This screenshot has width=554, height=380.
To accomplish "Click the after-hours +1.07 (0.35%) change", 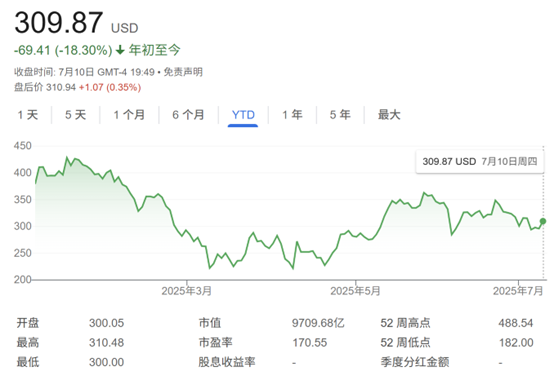I will pyautogui.click(x=110, y=87).
